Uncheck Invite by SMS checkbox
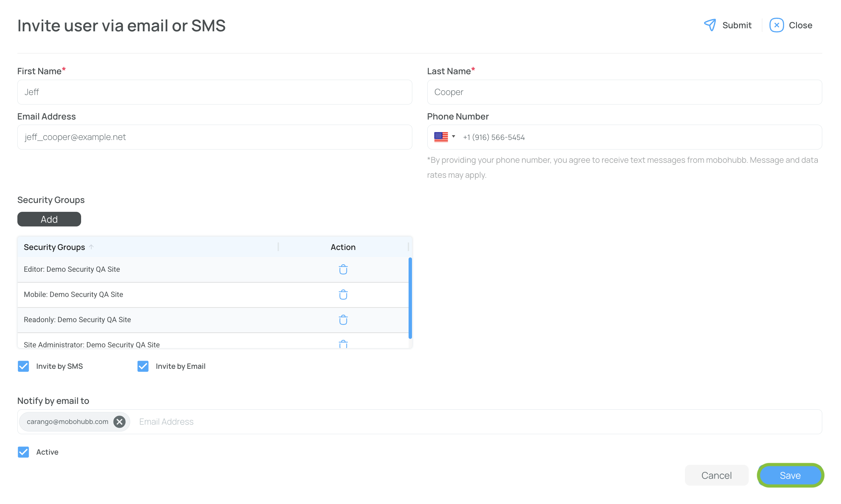The image size is (841, 504). coord(24,366)
